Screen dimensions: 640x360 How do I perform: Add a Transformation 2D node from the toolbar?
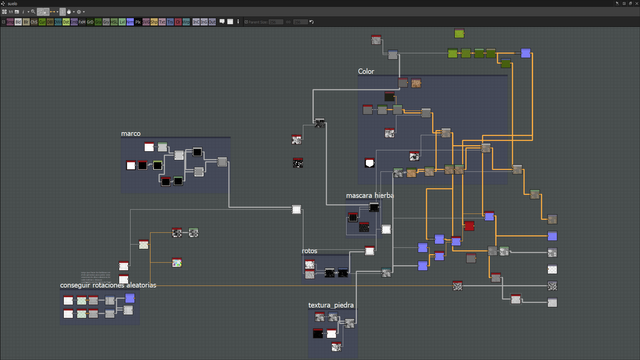tap(170, 22)
